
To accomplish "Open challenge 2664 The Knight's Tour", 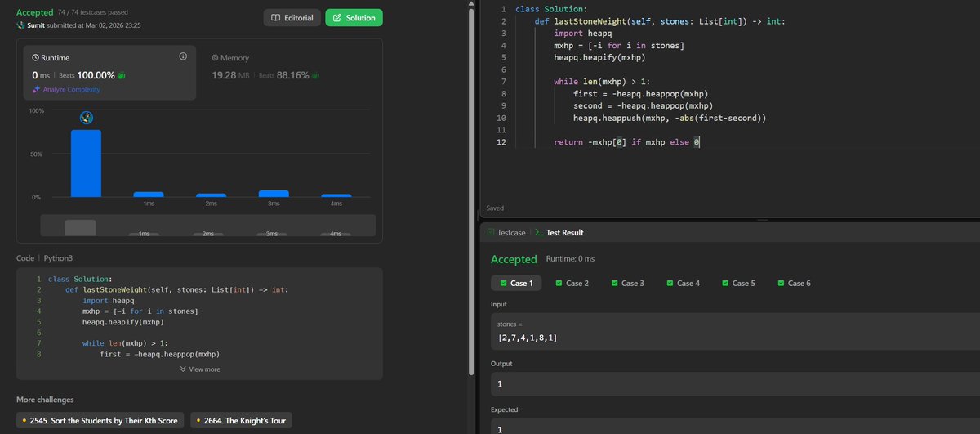I will tap(241, 420).
